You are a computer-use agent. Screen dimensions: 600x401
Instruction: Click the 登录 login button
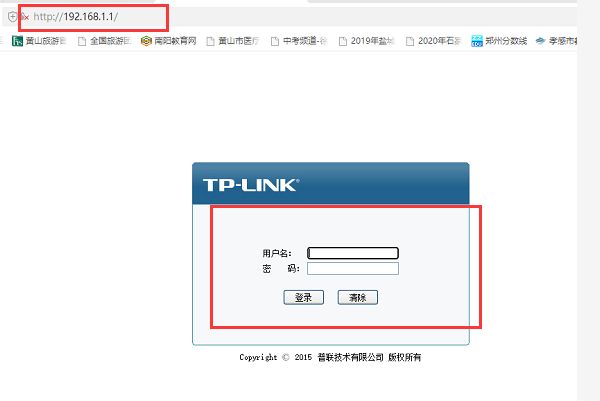click(x=303, y=297)
